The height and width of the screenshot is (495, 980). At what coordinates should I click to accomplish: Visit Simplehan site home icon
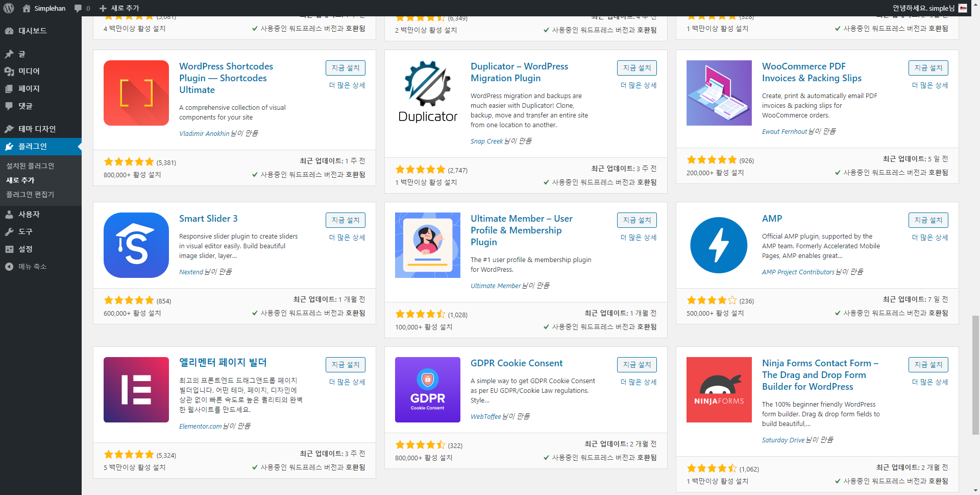27,8
